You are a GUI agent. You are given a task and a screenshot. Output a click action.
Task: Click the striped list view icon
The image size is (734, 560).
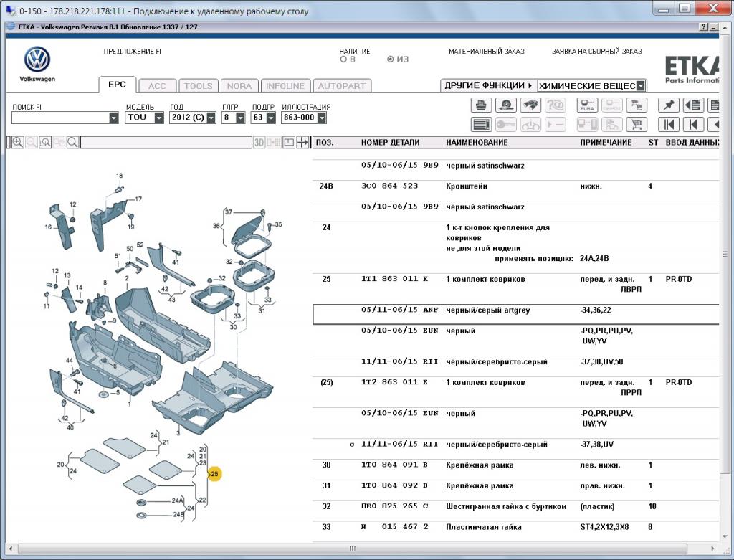[481, 125]
